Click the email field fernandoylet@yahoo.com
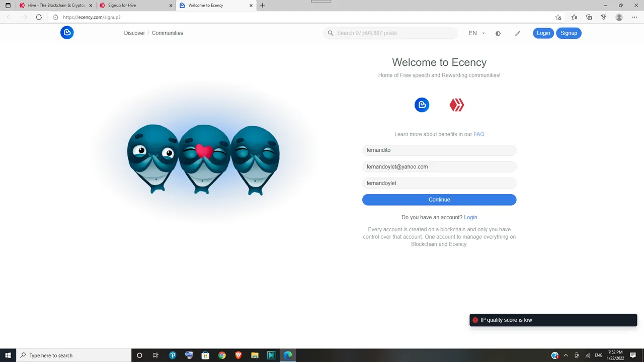The image size is (644, 362). (439, 166)
